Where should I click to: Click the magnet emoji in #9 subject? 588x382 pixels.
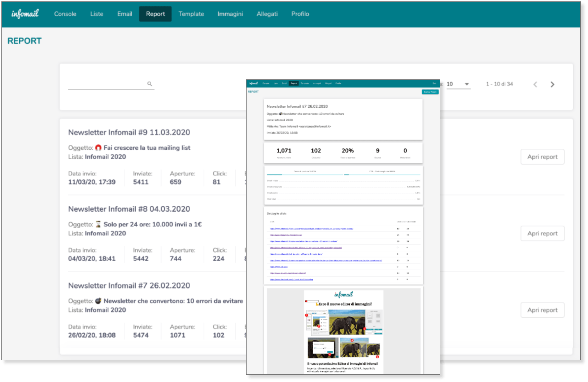(x=98, y=147)
